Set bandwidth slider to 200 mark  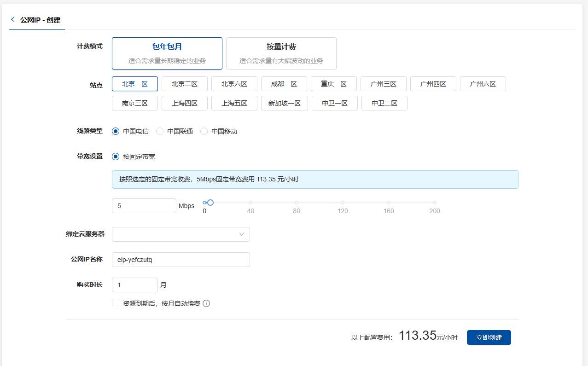pos(435,203)
